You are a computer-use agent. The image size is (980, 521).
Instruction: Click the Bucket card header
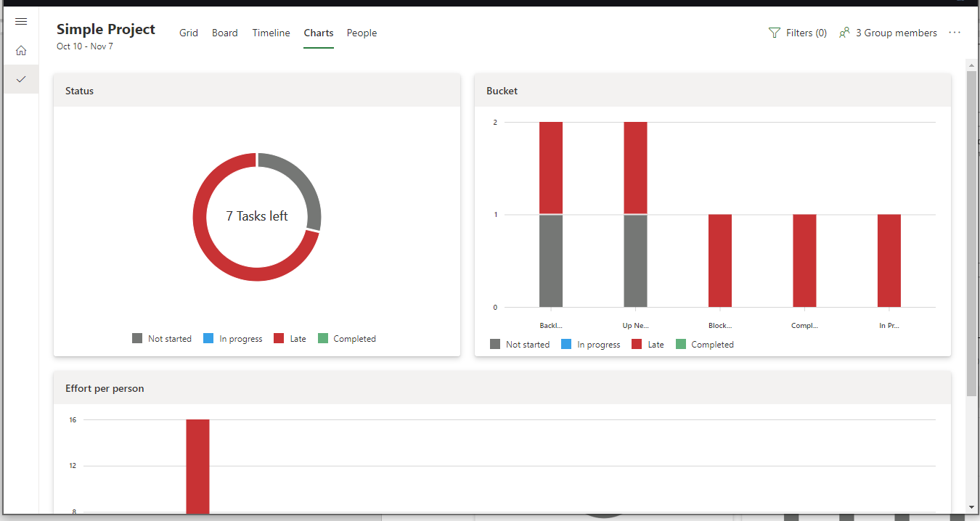tap(713, 91)
